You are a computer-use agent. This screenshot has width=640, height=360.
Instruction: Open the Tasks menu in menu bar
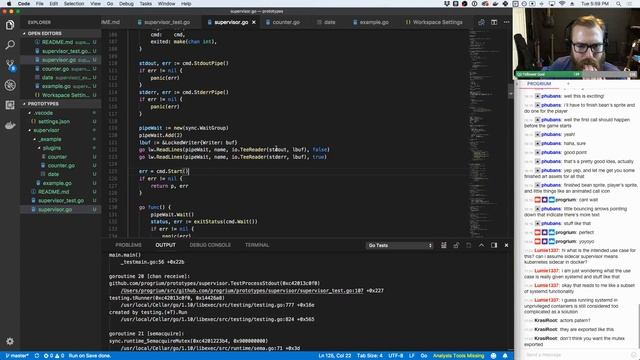tap(145, 3)
